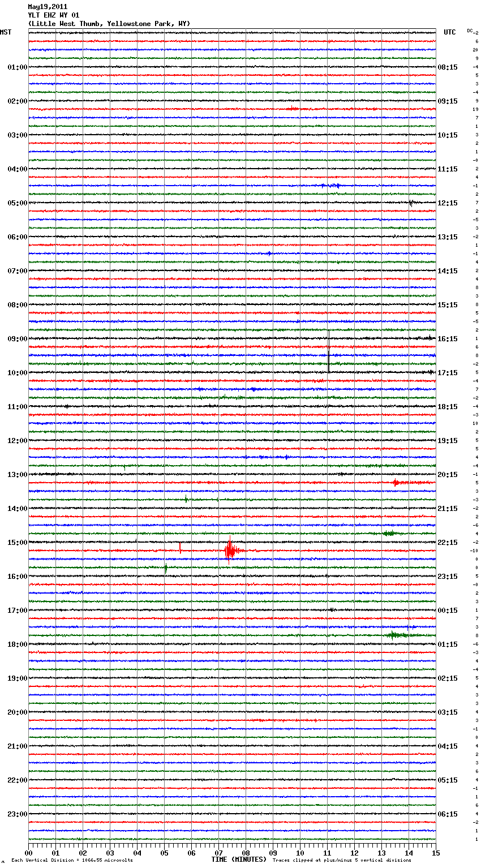The image size is (481, 868).
Task: Click the "Each Vertical Division" microvolts note
Action: (72, 860)
